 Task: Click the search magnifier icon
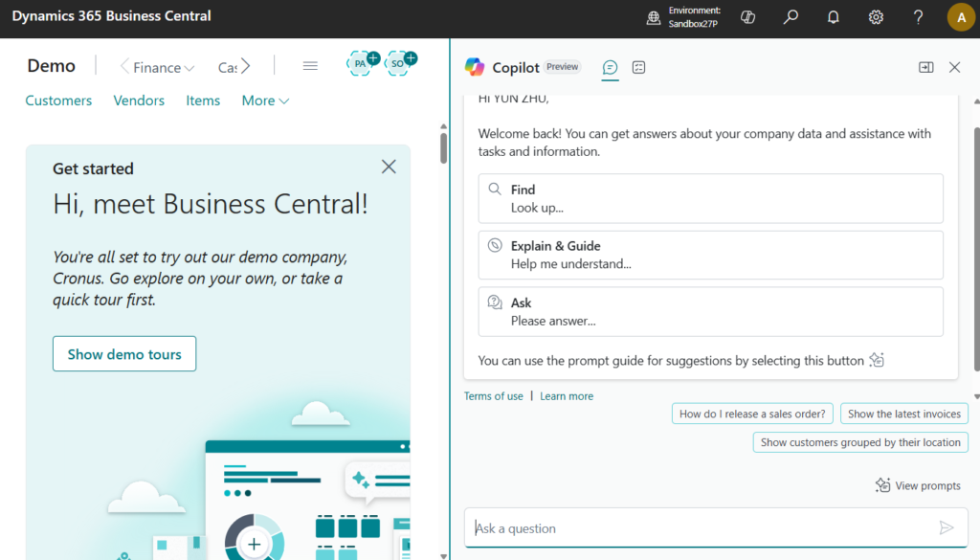point(791,16)
